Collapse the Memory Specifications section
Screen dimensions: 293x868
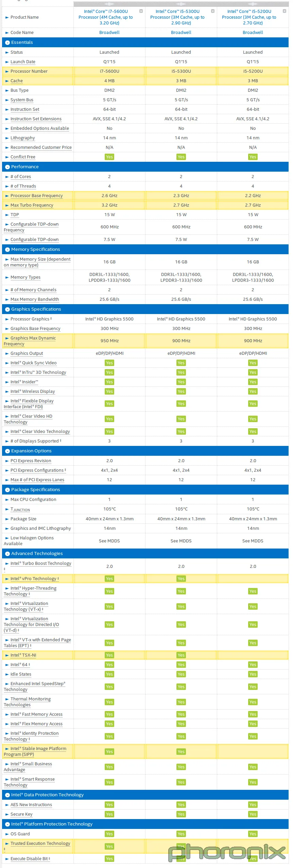point(7,249)
